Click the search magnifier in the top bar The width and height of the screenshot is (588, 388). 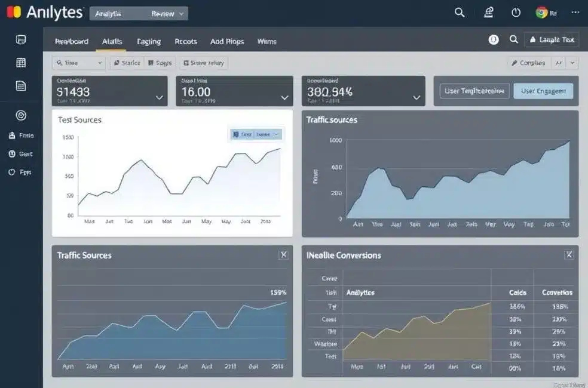point(460,13)
